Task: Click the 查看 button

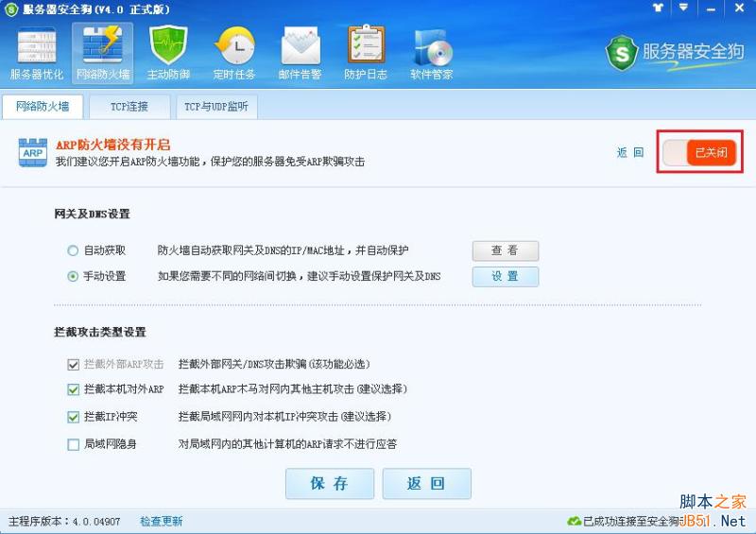Action: 506,250
